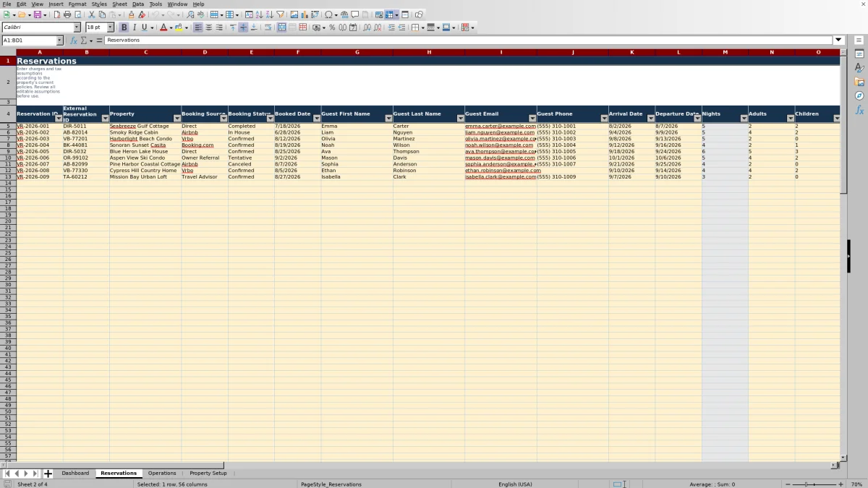
Task: Click the background highlight color swatch
Action: click(x=178, y=27)
